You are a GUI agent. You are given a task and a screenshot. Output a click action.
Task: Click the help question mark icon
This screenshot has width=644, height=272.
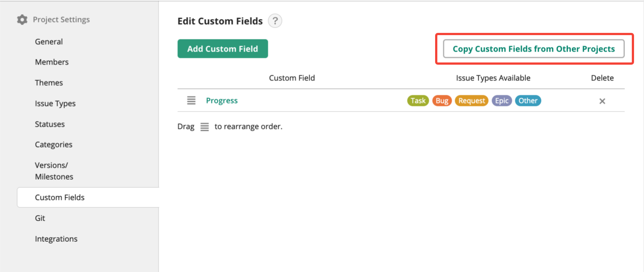pos(275,21)
